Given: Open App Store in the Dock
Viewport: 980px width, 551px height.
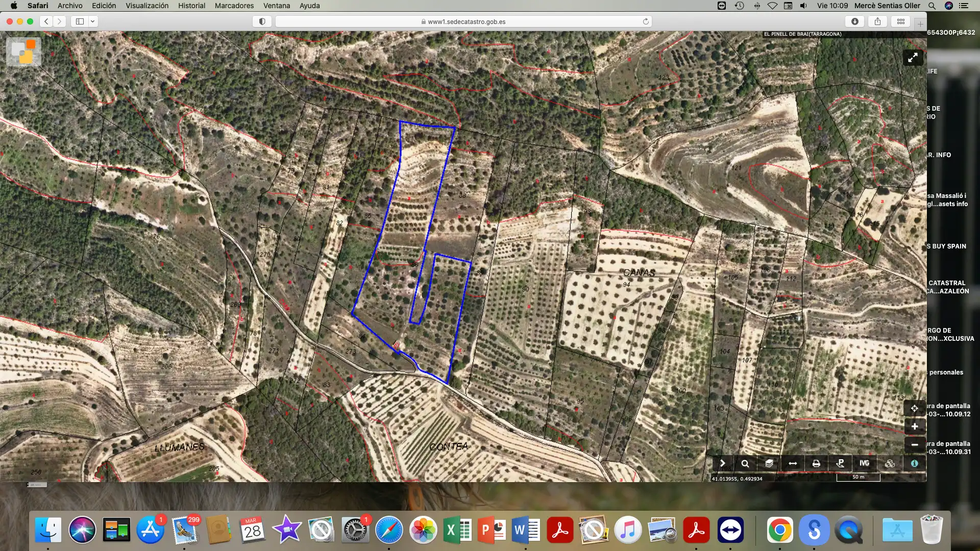Looking at the screenshot, I should click(150, 530).
